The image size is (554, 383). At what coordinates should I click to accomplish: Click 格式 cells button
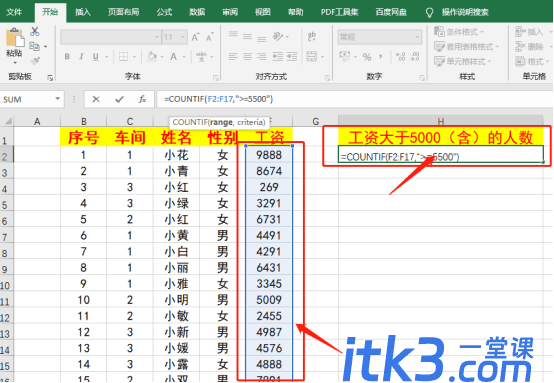coord(529,61)
